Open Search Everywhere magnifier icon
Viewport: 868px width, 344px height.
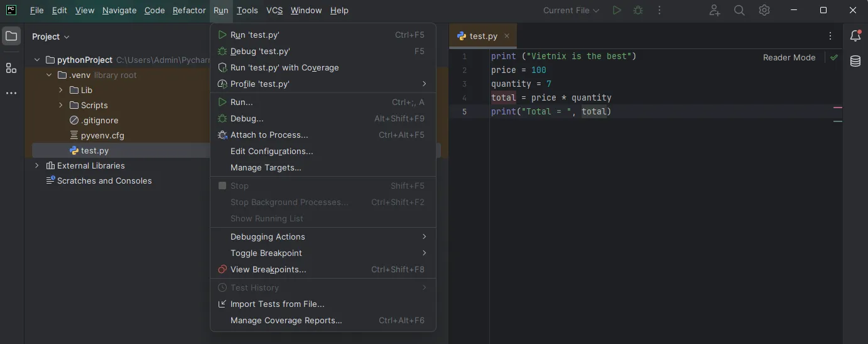tap(739, 10)
